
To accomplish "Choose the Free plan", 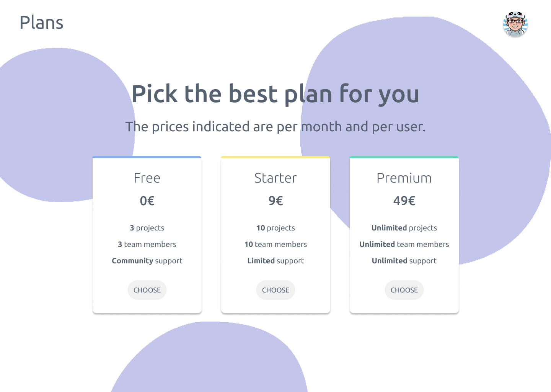I will pyautogui.click(x=147, y=290).
